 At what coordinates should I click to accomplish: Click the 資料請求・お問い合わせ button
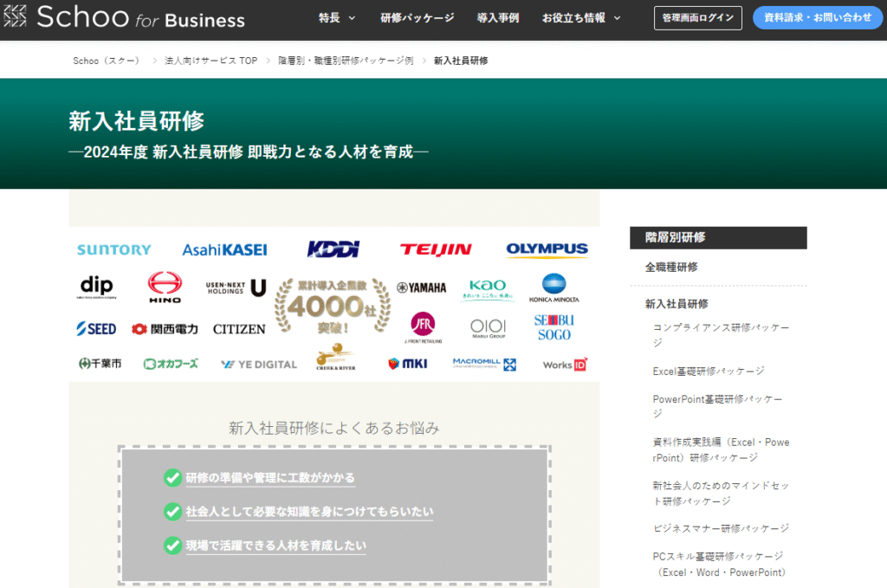click(818, 18)
